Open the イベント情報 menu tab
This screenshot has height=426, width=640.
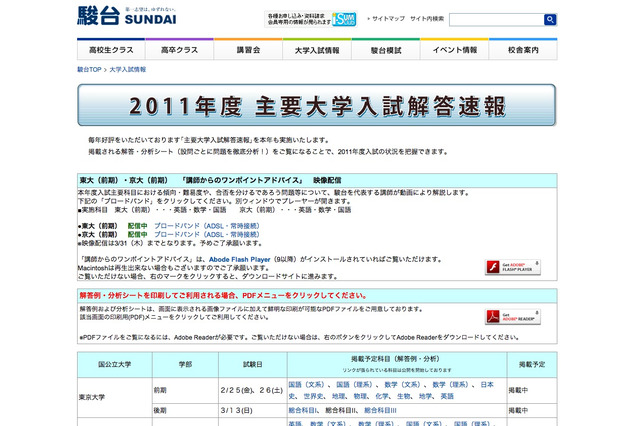454,50
